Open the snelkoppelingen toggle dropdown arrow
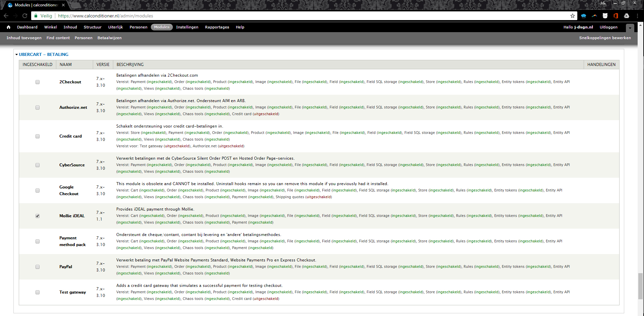This screenshot has width=644, height=316. [630, 28]
